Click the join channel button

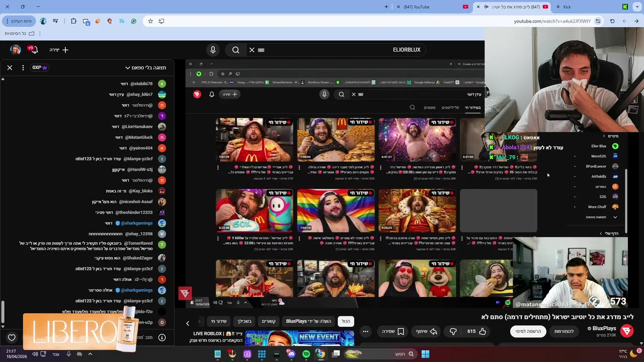[563, 331]
